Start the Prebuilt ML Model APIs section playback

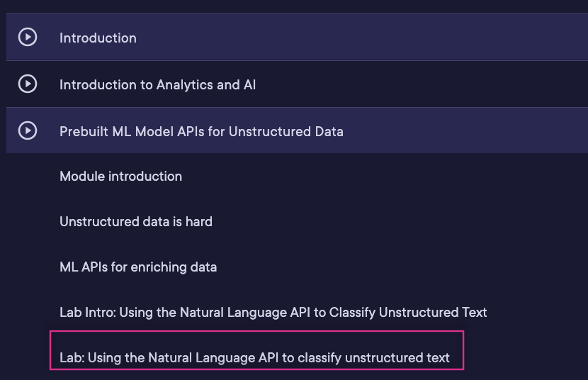[x=28, y=131]
